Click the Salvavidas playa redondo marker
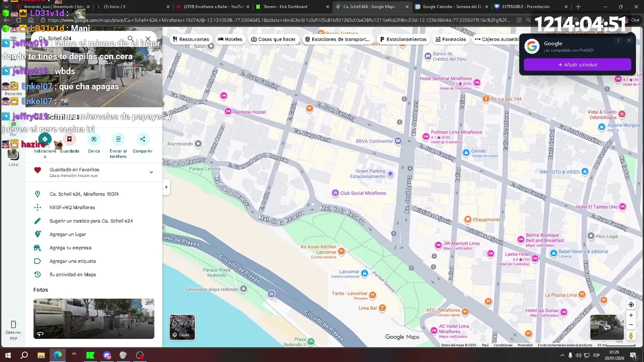Viewport: 644px width, 362px height. [244, 289]
